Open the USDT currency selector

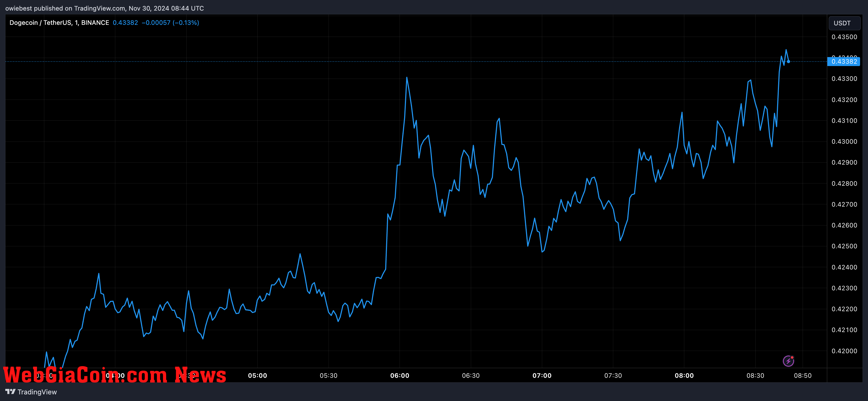coord(844,23)
